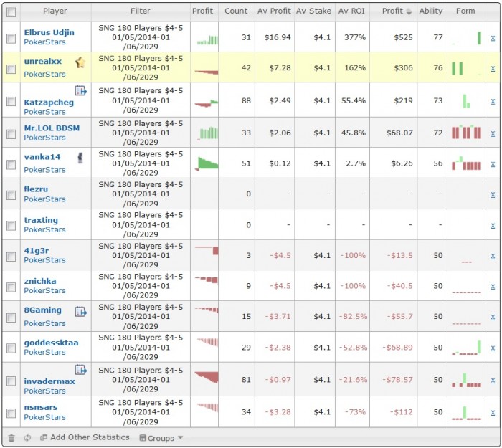
Task: Click the notes icon above invadermax
Action: point(80,370)
